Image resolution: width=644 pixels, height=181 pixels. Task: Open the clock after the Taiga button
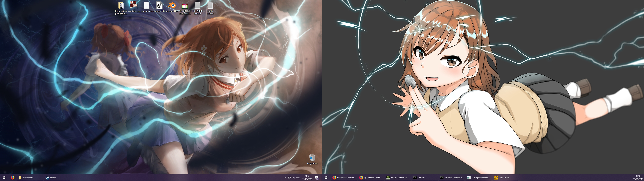(638, 178)
